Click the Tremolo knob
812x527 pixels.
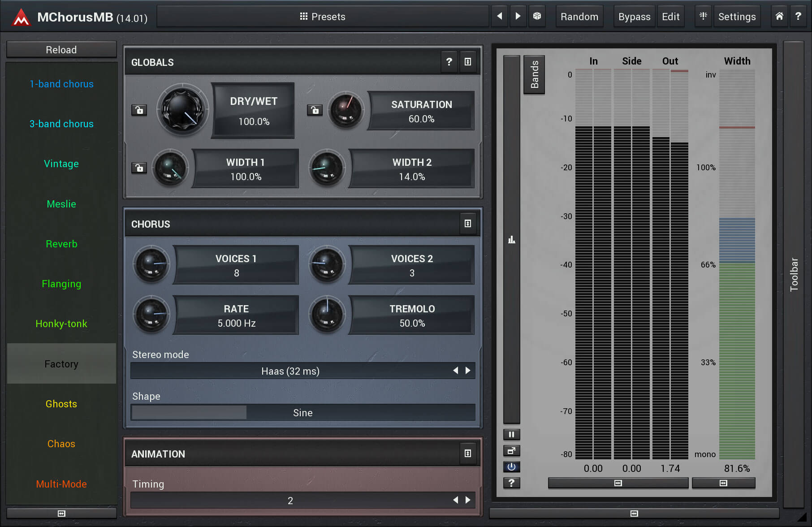click(327, 315)
